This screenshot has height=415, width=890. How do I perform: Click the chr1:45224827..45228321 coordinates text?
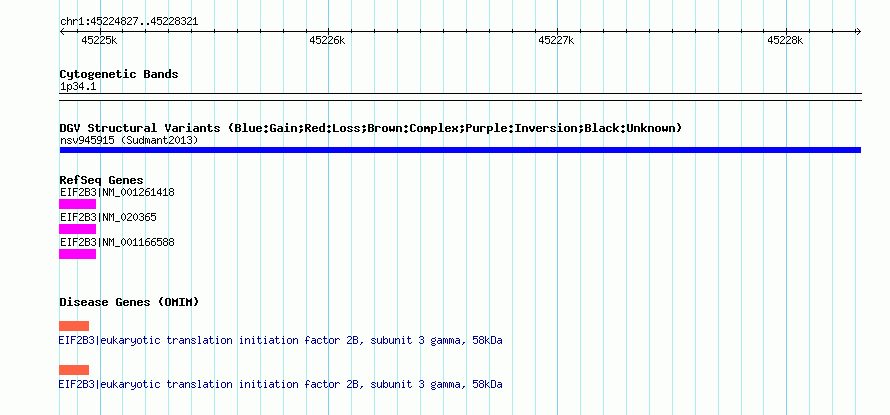pos(129,22)
